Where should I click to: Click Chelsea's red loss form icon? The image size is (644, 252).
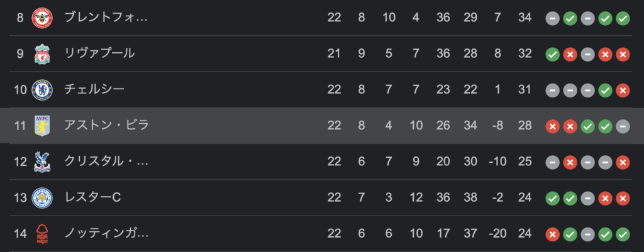coord(623,90)
